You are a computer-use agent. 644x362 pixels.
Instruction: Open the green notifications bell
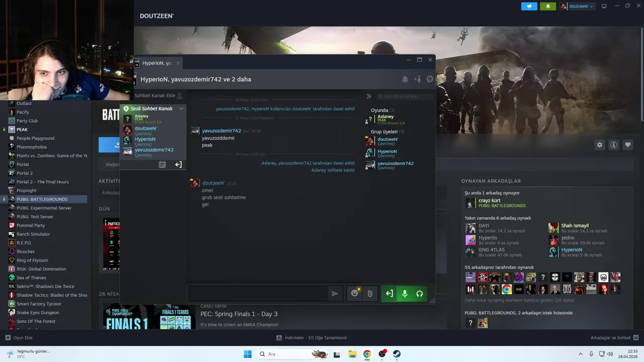tap(548, 6)
